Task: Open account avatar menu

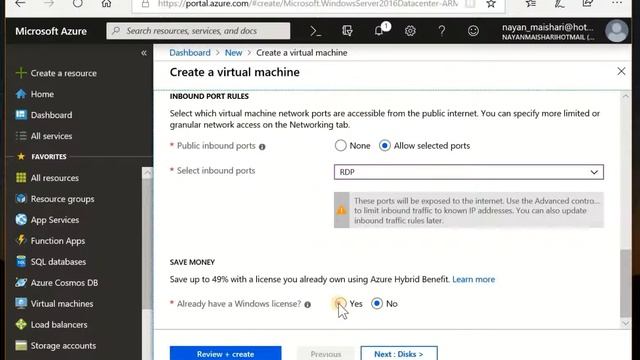Action: (616, 31)
